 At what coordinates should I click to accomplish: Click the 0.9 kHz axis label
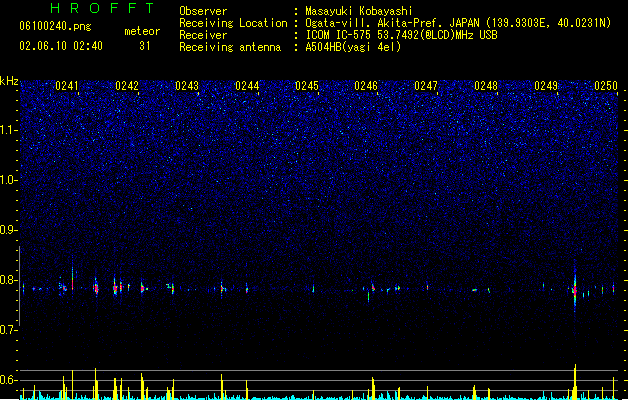coord(9,230)
